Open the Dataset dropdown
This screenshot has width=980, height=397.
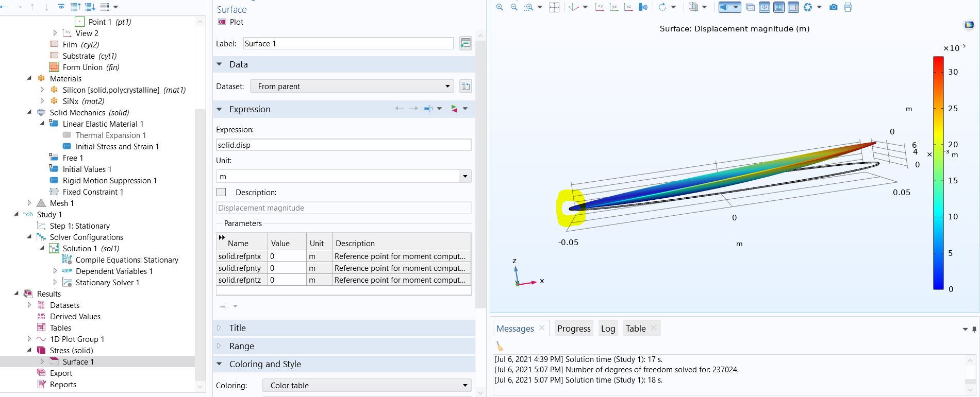point(352,87)
